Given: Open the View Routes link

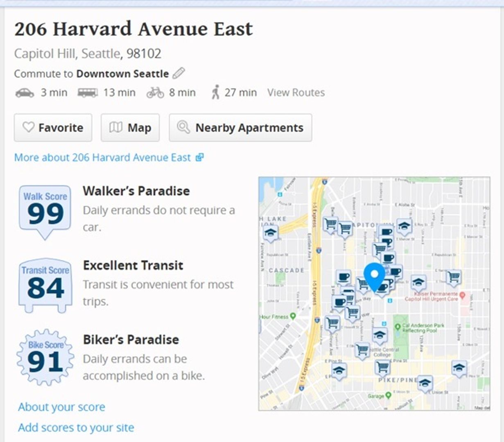Looking at the screenshot, I should pyautogui.click(x=296, y=93).
